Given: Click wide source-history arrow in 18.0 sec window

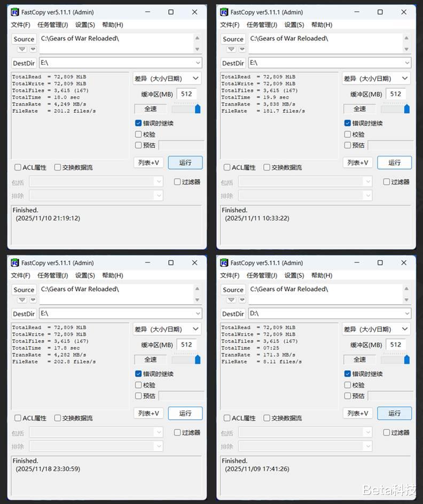Looking at the screenshot, I should tap(22, 49).
